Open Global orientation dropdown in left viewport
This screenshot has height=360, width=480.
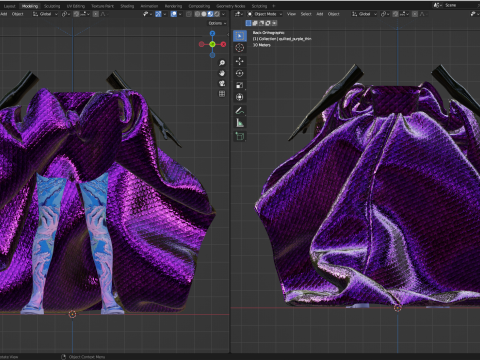(45, 14)
